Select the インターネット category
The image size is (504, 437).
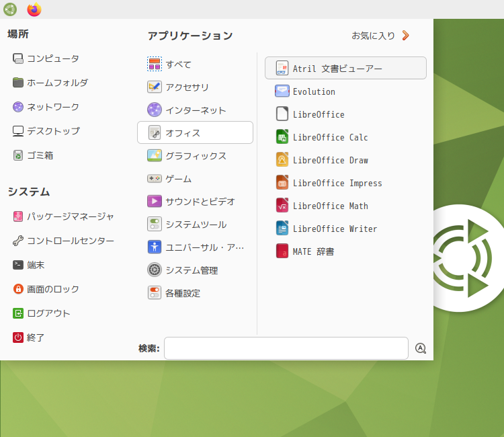tap(195, 110)
